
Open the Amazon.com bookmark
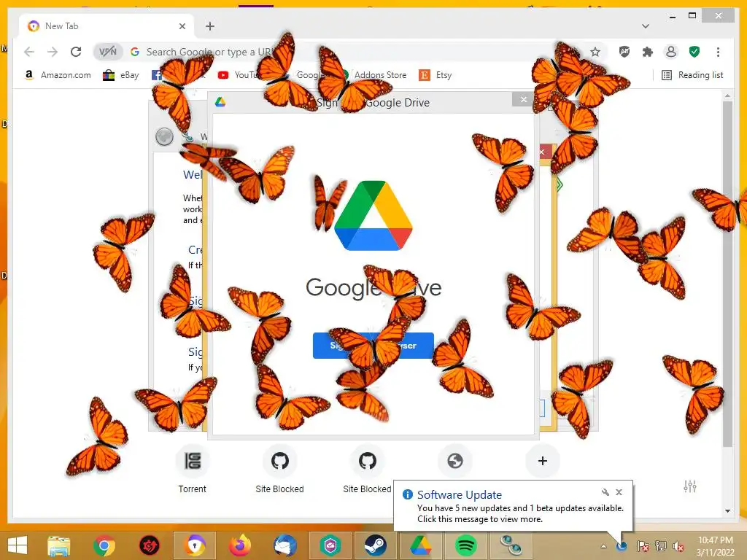coord(58,75)
